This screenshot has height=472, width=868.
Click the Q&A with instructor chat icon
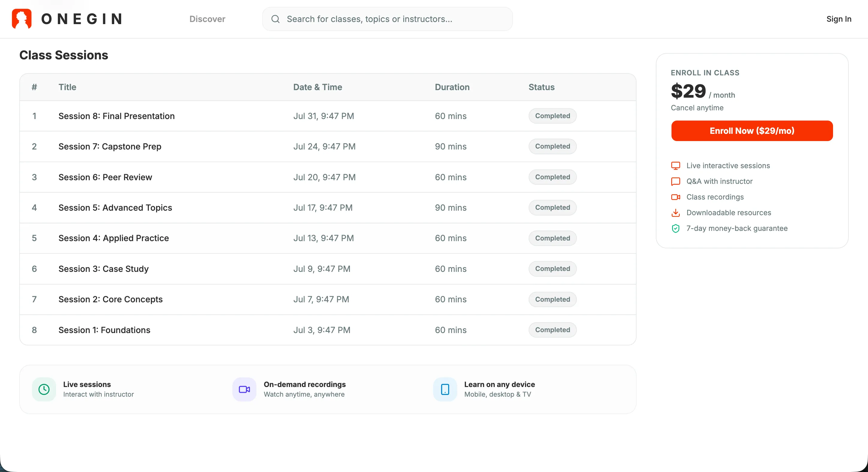pos(676,181)
